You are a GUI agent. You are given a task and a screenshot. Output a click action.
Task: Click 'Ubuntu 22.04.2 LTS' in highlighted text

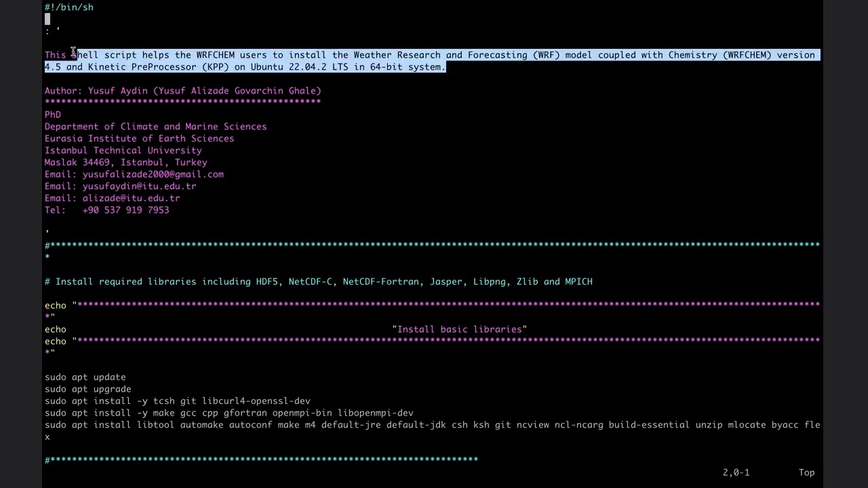pyautogui.click(x=300, y=67)
